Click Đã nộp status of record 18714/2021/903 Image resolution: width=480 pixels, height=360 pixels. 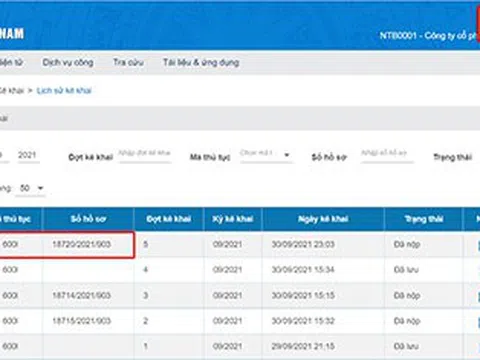[407, 295]
